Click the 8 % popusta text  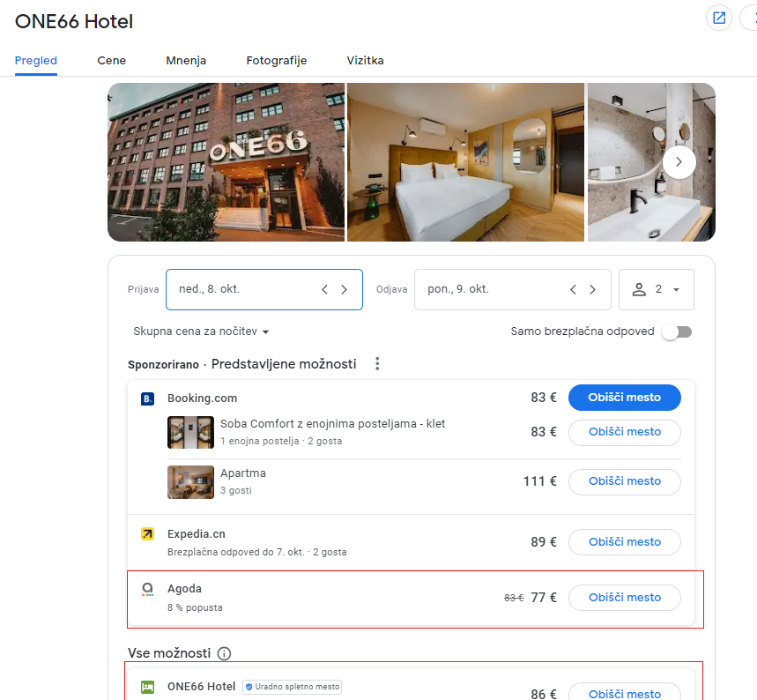point(195,607)
